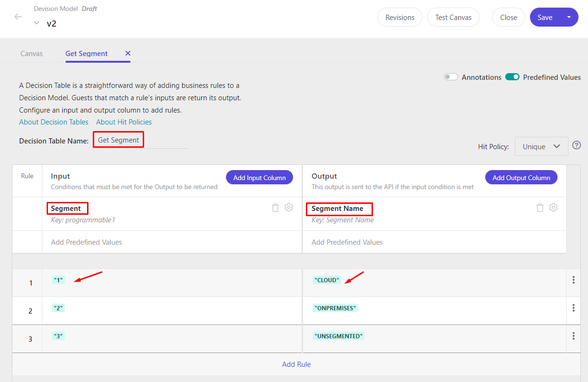
Task: Select the Get Segment tab
Action: pos(87,53)
